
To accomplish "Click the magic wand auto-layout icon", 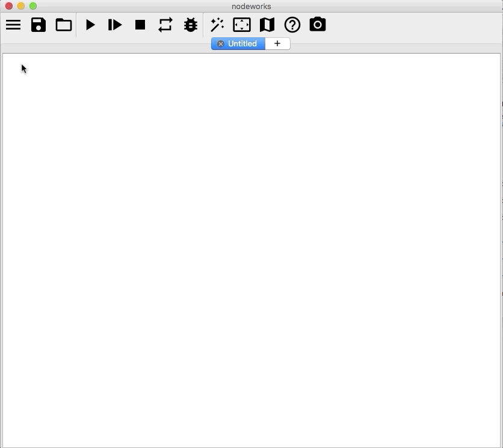I will click(x=217, y=25).
